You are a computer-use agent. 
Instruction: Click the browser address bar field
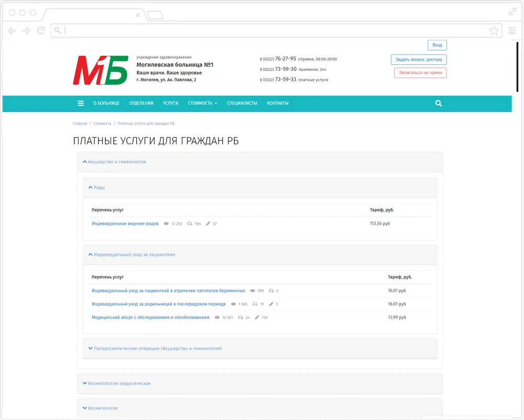276,31
